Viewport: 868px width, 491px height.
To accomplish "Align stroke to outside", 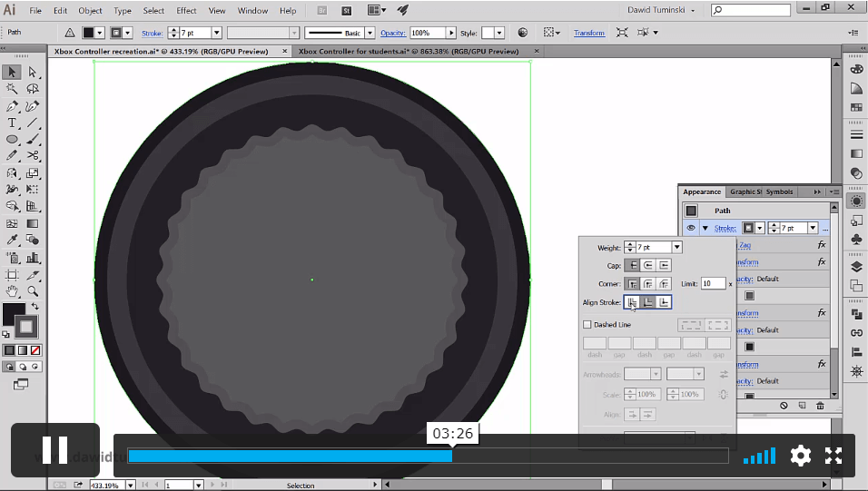I will point(664,302).
